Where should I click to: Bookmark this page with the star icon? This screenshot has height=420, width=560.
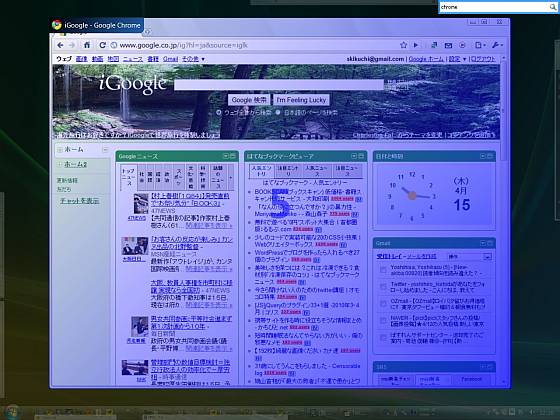[404, 45]
